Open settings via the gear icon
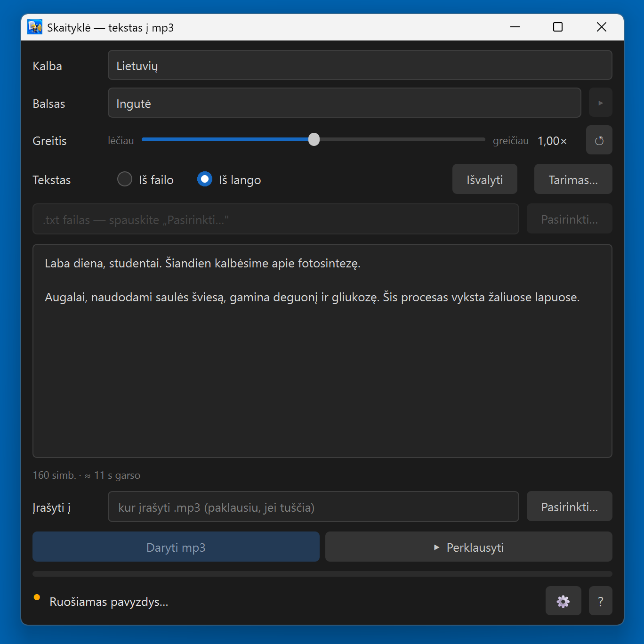 click(563, 601)
